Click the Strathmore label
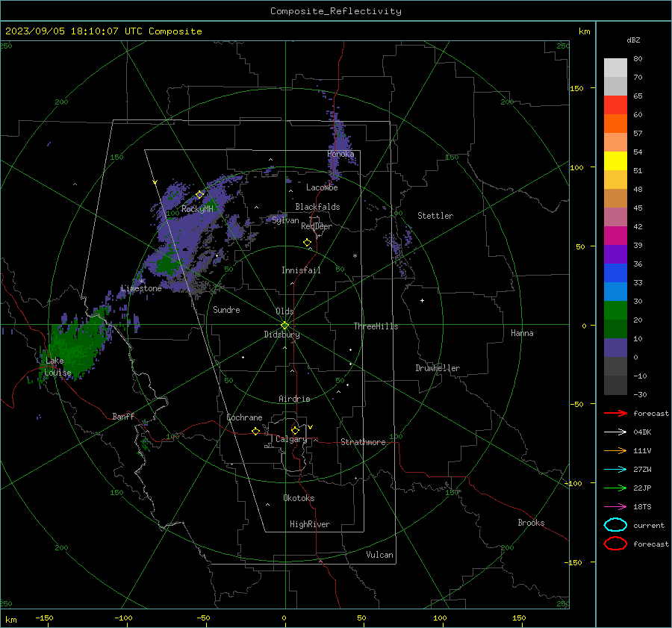This screenshot has width=672, height=628. (x=363, y=442)
